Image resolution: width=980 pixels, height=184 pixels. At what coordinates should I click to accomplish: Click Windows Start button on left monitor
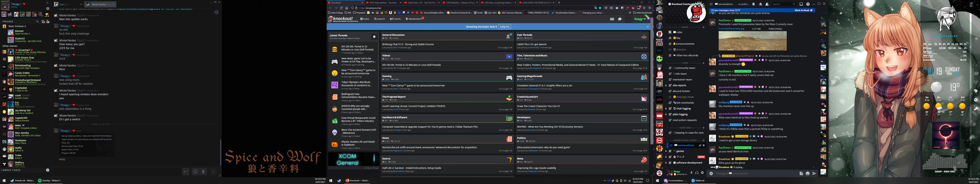coord(4,181)
